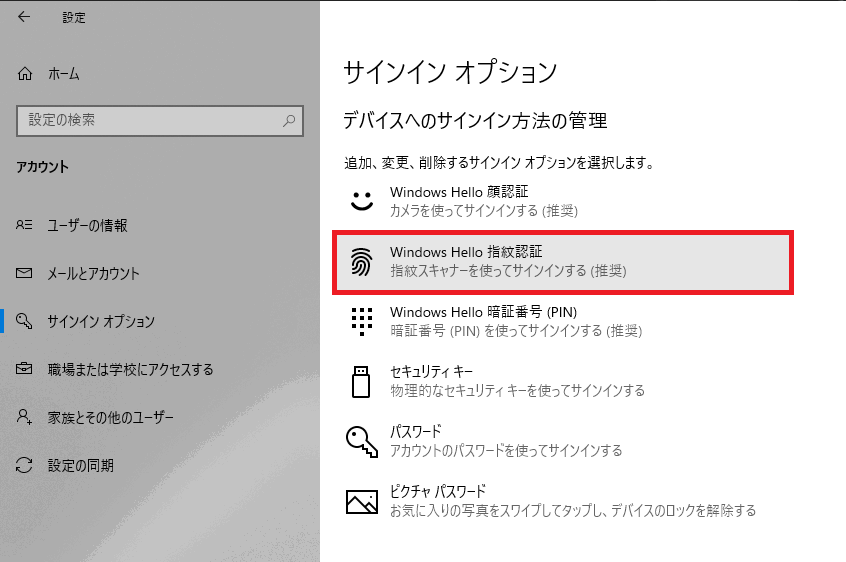Click the back arrow in Settings

pyautogui.click(x=24, y=17)
